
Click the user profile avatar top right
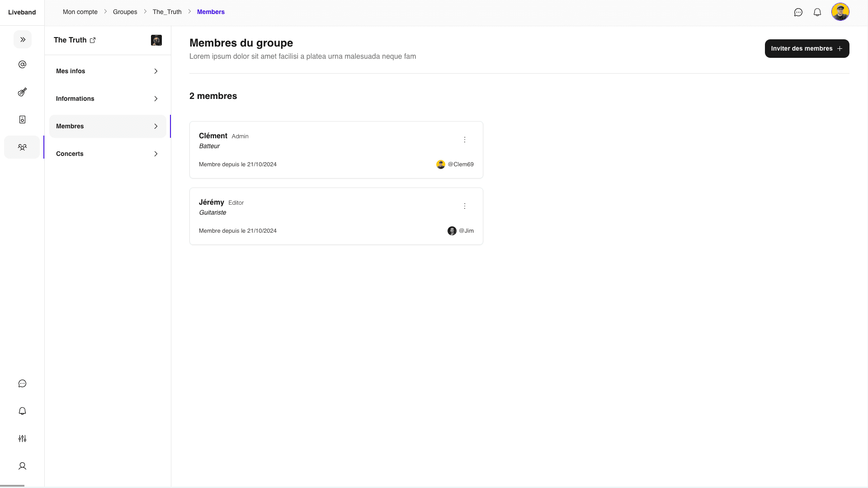pos(840,12)
